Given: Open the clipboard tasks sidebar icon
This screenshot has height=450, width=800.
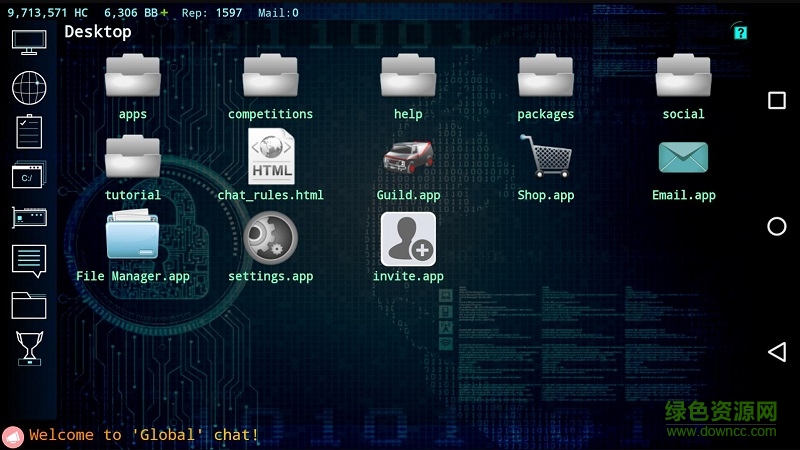Looking at the screenshot, I should coord(29,132).
